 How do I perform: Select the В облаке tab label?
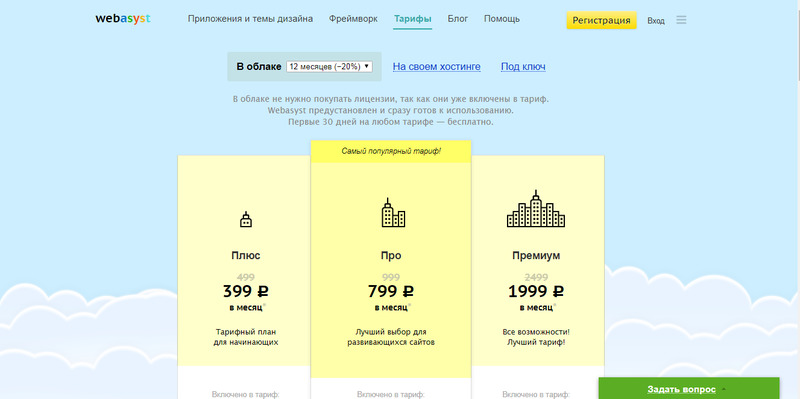259,67
